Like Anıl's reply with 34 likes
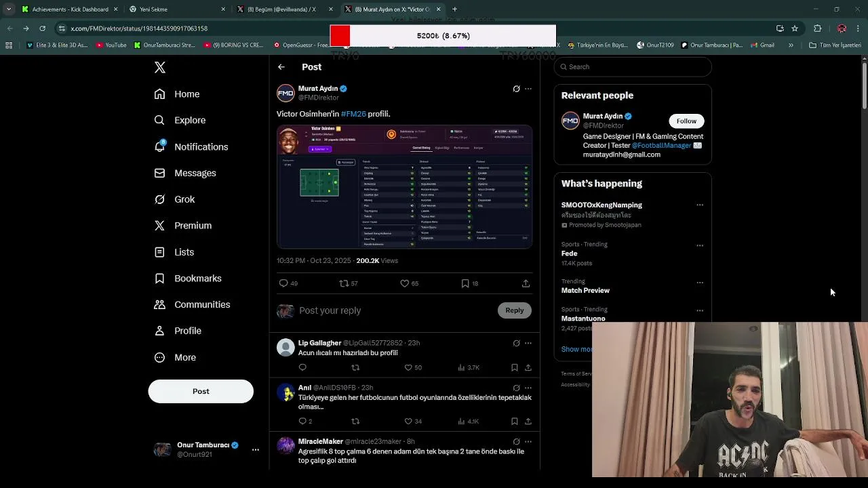Screen dimensions: 868x488 pos(408,421)
